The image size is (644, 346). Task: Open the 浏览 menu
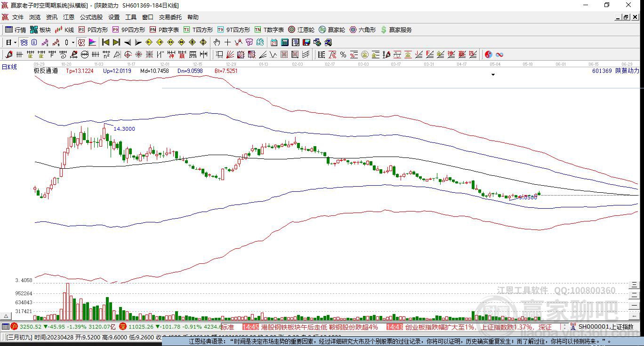35,17
